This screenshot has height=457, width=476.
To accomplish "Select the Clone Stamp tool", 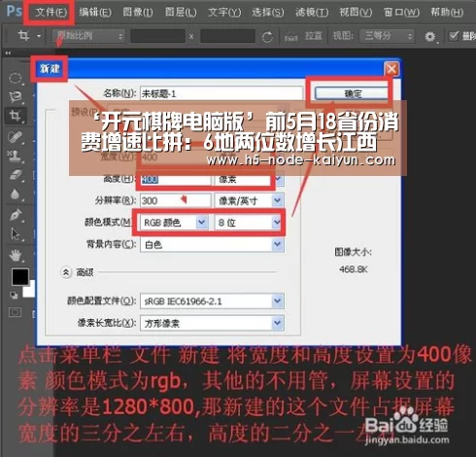I will click(16, 157).
